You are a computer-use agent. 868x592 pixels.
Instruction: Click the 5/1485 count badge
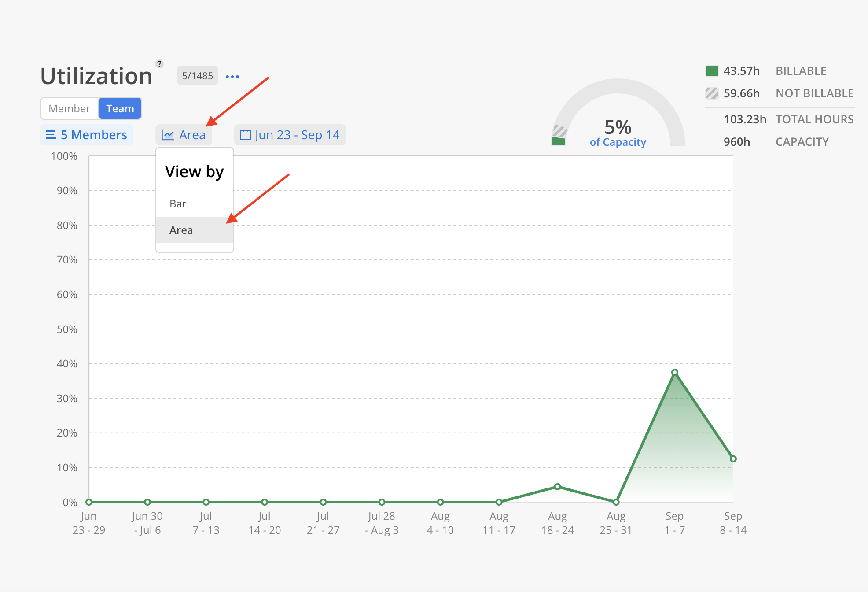(x=198, y=76)
